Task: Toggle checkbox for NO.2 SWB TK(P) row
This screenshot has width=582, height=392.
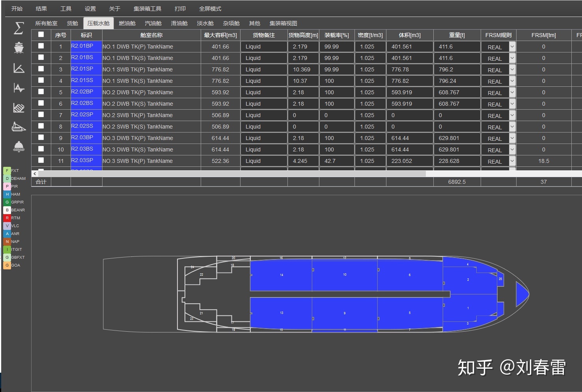Action: [x=41, y=114]
